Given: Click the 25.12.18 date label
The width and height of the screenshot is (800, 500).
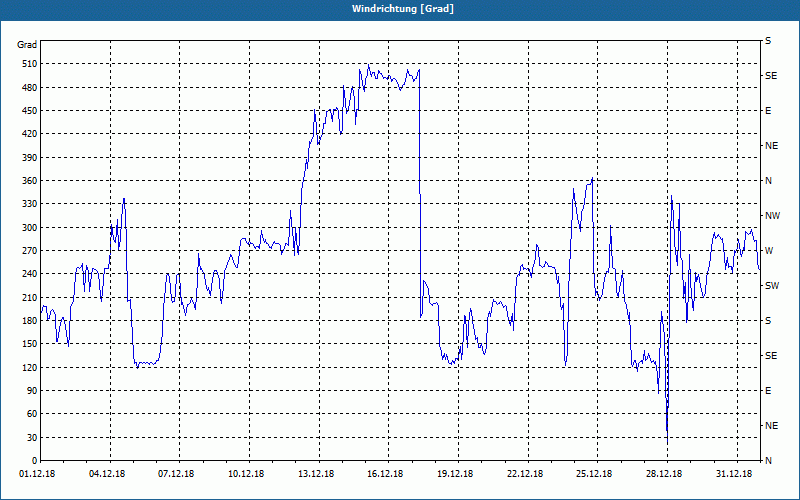Looking at the screenshot, I should pyautogui.click(x=594, y=474).
